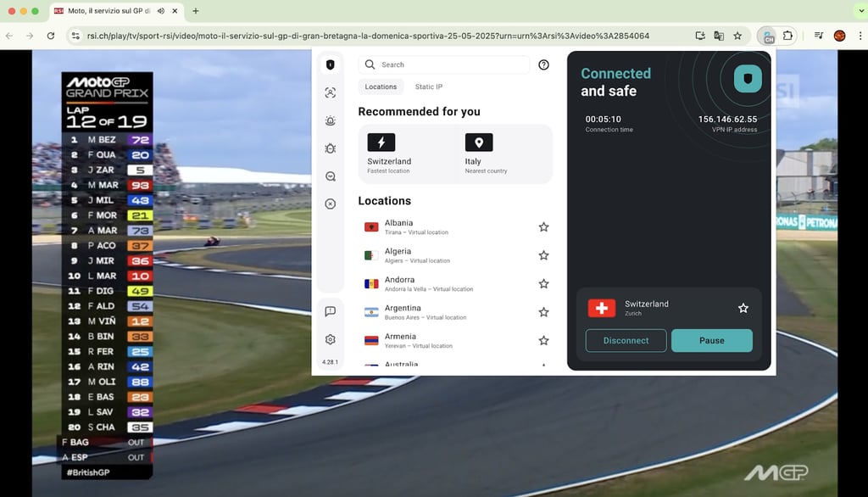Favorite Algeria with its star
Image resolution: width=868 pixels, height=497 pixels.
click(x=543, y=255)
